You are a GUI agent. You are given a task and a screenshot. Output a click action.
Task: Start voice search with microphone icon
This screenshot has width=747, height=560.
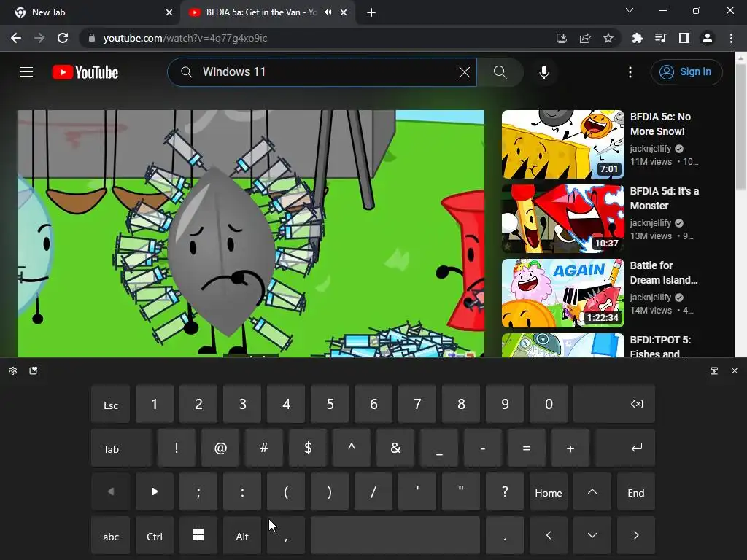pyautogui.click(x=544, y=72)
